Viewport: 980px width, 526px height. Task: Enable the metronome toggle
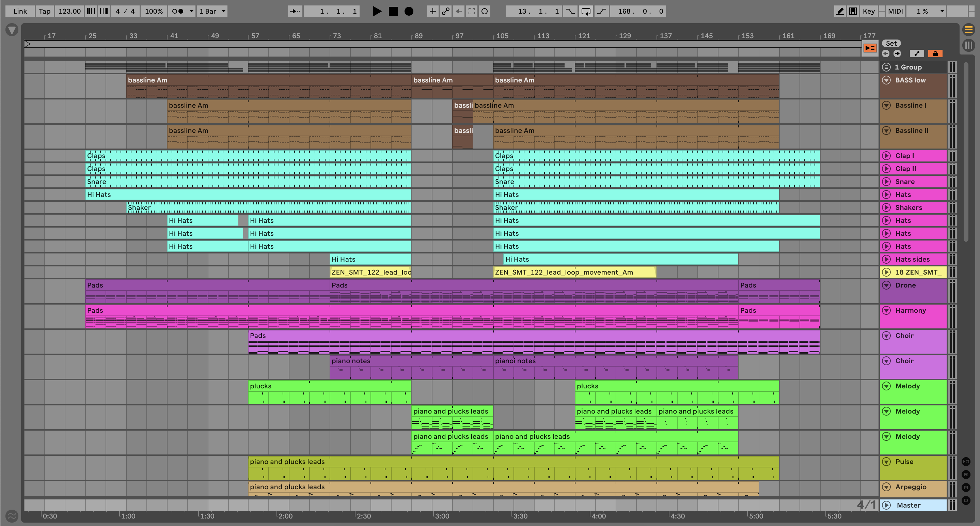point(178,12)
